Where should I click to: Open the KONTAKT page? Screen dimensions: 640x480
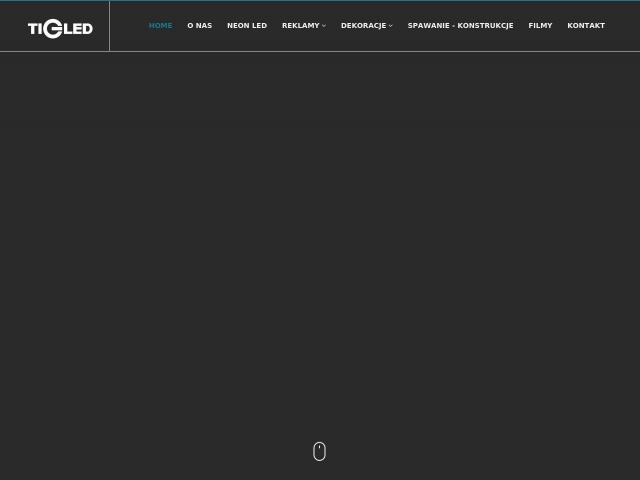click(586, 25)
